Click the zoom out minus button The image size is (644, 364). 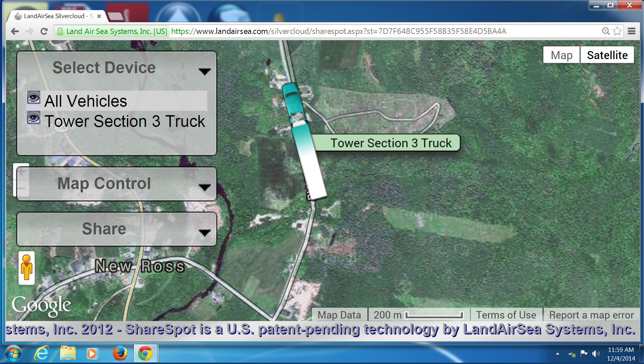coord(21,188)
